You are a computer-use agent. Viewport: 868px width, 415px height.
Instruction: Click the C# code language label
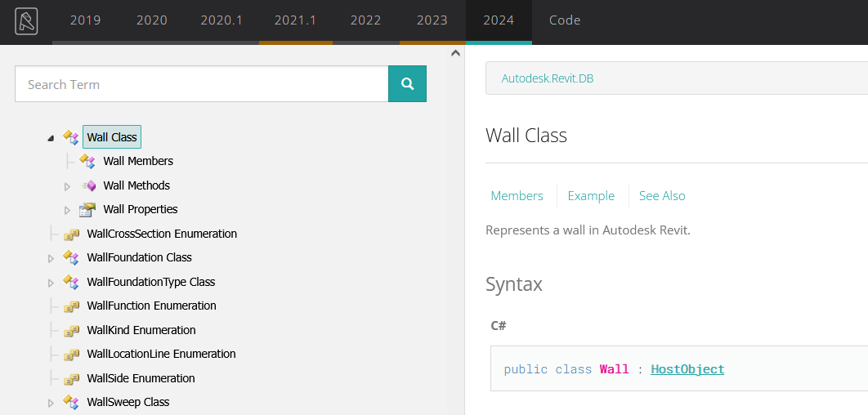click(x=499, y=325)
